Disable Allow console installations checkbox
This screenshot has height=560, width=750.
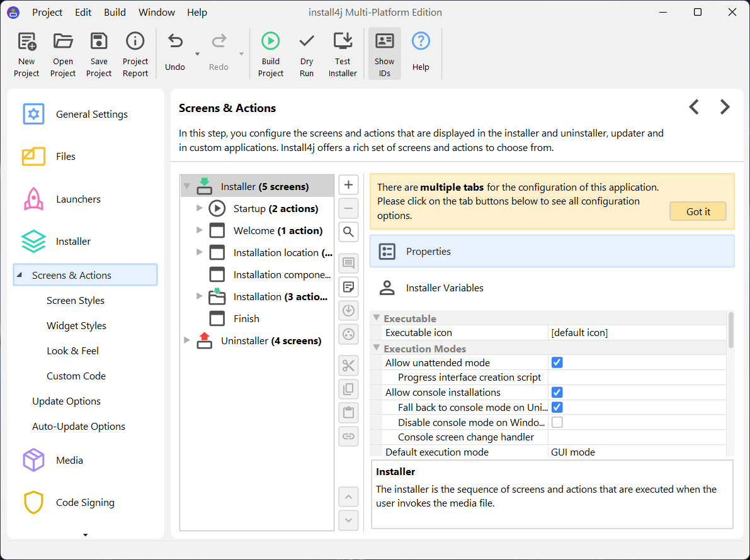[557, 392]
